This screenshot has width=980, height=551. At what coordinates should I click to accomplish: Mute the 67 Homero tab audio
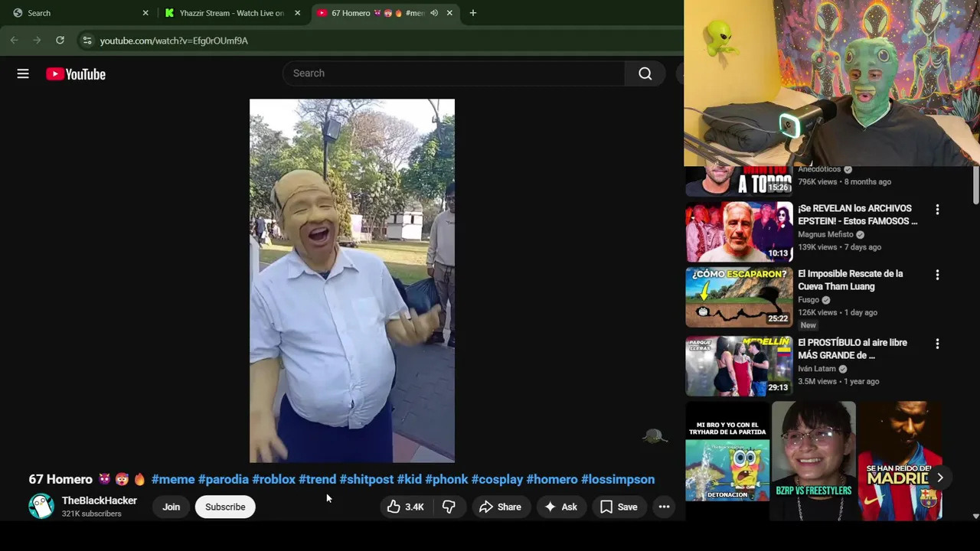tap(434, 13)
